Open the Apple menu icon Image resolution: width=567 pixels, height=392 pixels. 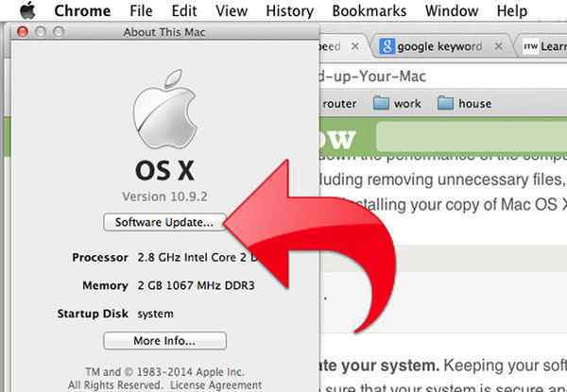click(x=27, y=10)
